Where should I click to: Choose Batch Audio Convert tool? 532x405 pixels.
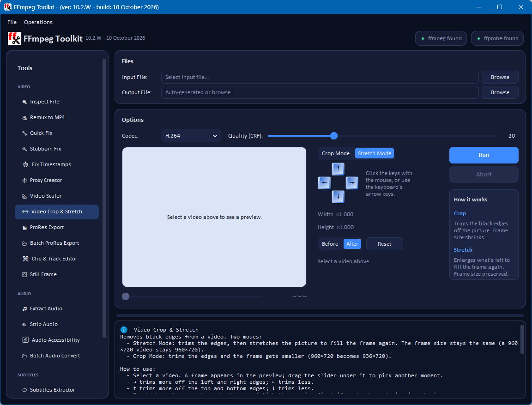57,356
